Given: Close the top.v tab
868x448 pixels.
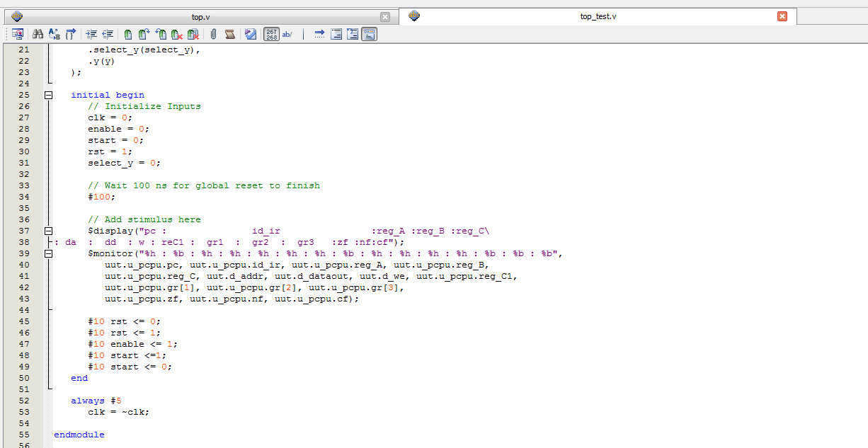Looking at the screenshot, I should 385,16.
